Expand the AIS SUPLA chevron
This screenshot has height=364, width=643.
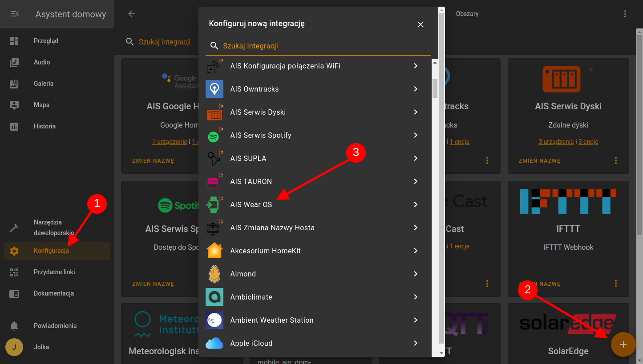click(416, 158)
